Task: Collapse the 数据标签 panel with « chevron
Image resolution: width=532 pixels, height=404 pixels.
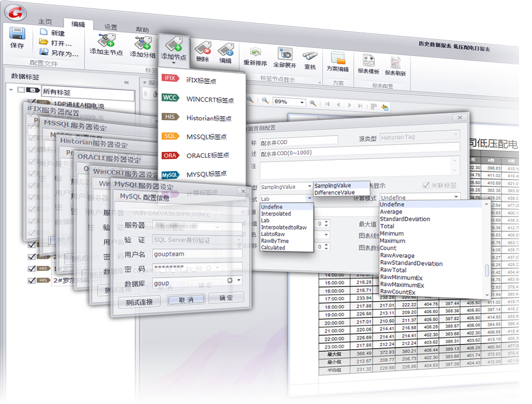Action: pos(126,82)
